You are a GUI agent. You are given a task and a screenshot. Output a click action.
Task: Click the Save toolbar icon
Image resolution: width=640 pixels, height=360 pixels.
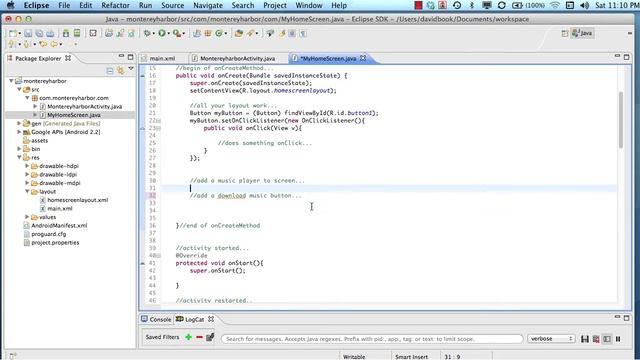[x=28, y=33]
